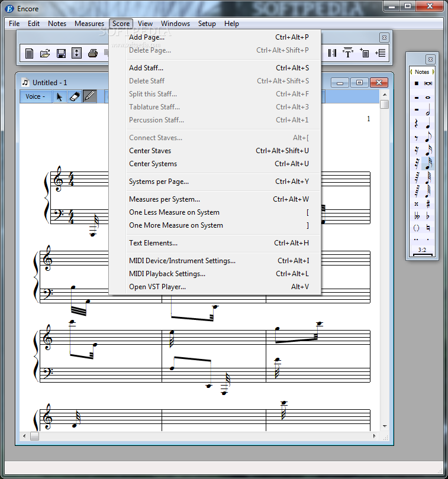Click the vertical scrollbar down arrow
The height and width of the screenshot is (479, 448).
click(x=385, y=426)
